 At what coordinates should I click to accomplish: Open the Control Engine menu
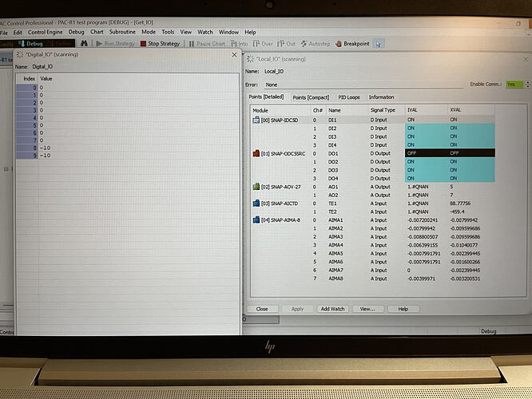coord(45,32)
